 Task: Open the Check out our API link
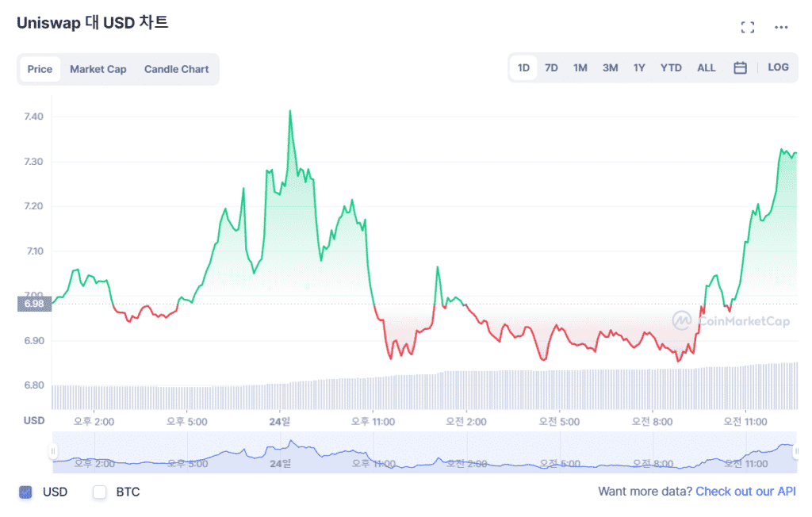745,491
